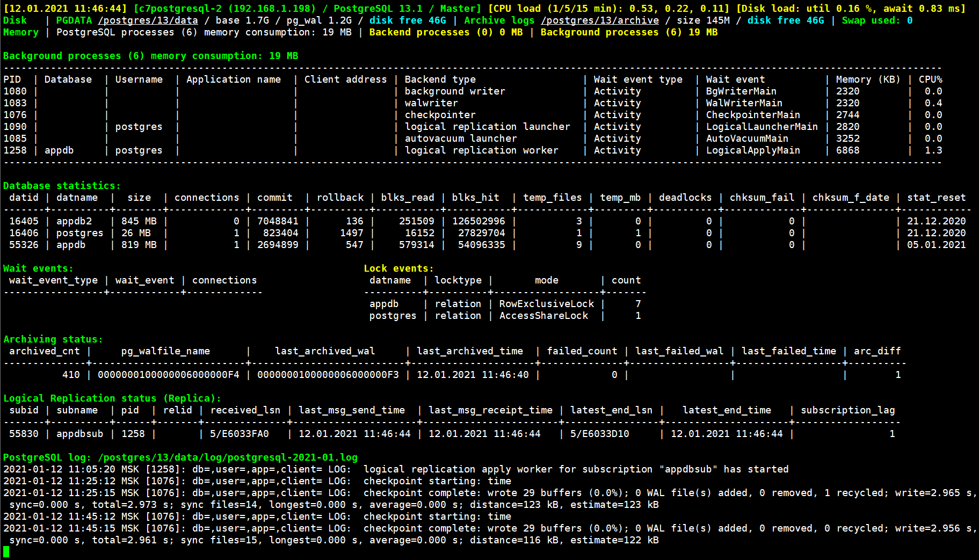This screenshot has height=560, width=979.
Task: Select PID 1085 in the process table
Action: pyautogui.click(x=15, y=139)
